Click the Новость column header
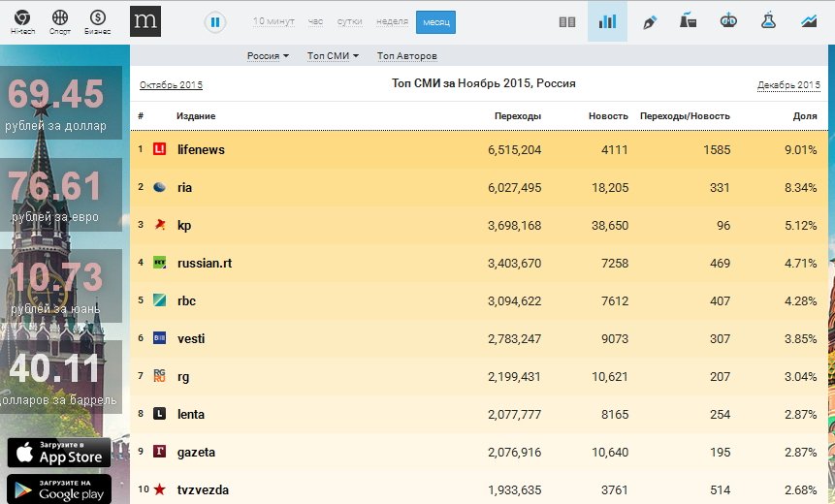 pos(608,116)
